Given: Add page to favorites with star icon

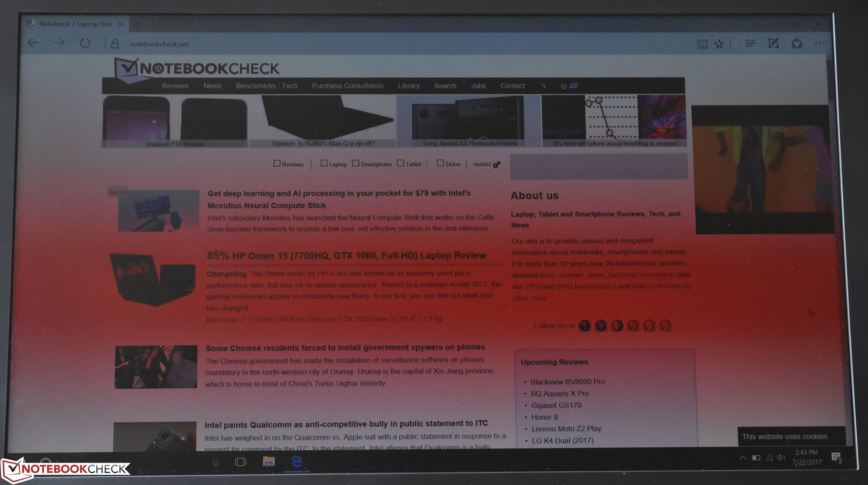Looking at the screenshot, I should (720, 44).
